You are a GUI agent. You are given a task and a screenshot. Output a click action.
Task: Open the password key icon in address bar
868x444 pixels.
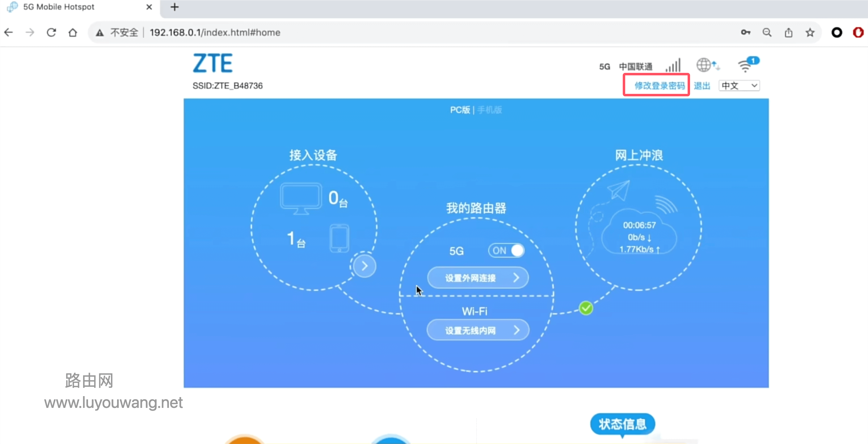tap(746, 32)
